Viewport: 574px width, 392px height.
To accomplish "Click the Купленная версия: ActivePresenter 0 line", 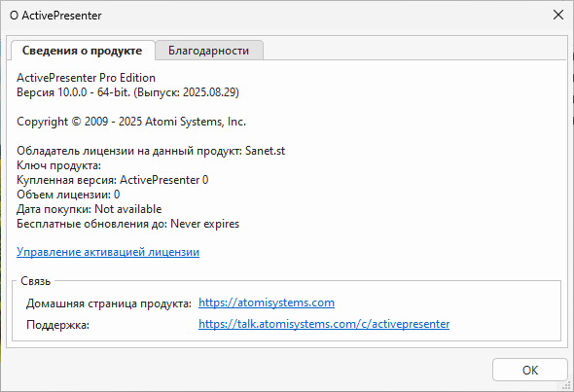I will coord(113,180).
